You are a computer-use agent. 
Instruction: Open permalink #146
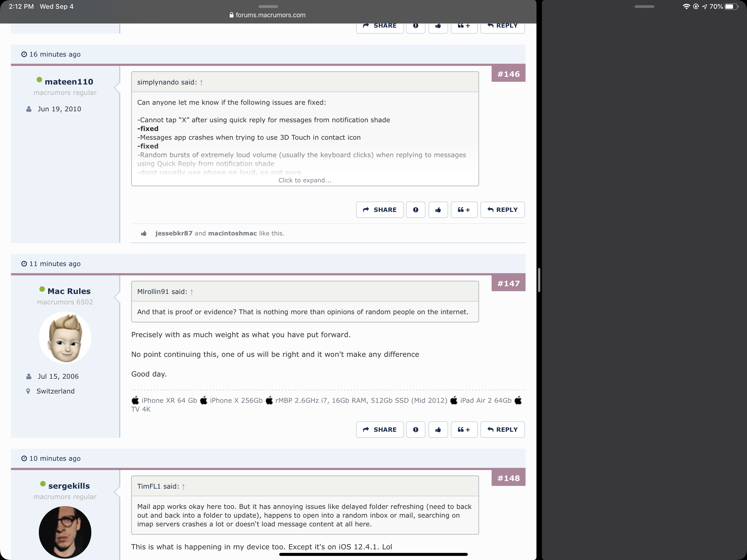508,74
